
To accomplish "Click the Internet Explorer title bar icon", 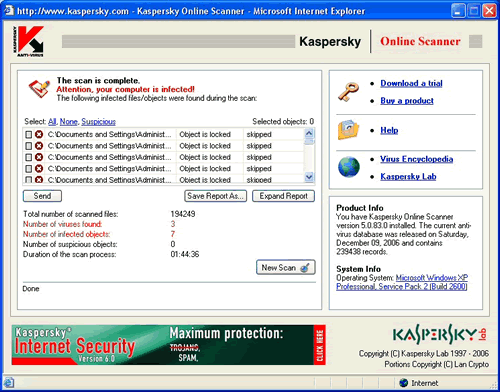I will point(9,10).
